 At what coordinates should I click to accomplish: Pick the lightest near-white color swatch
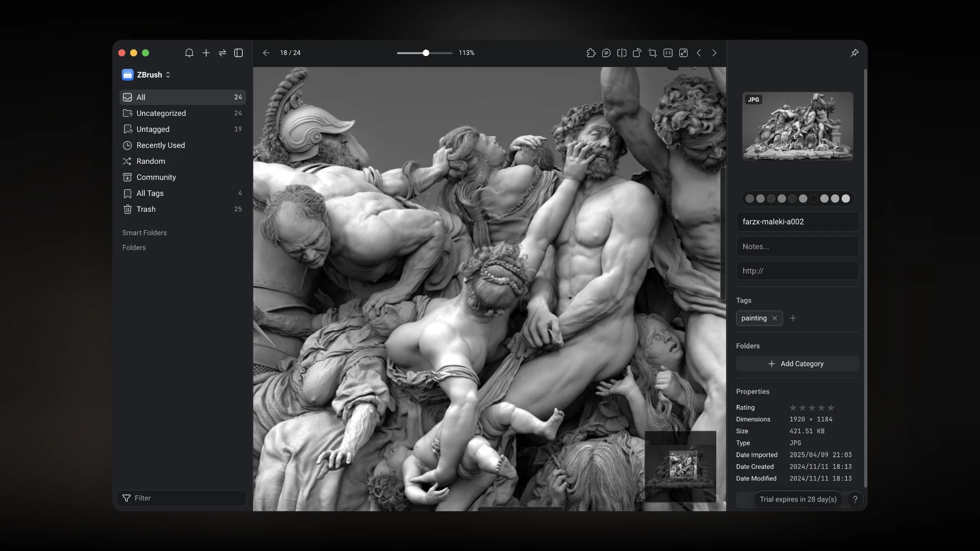(846, 198)
